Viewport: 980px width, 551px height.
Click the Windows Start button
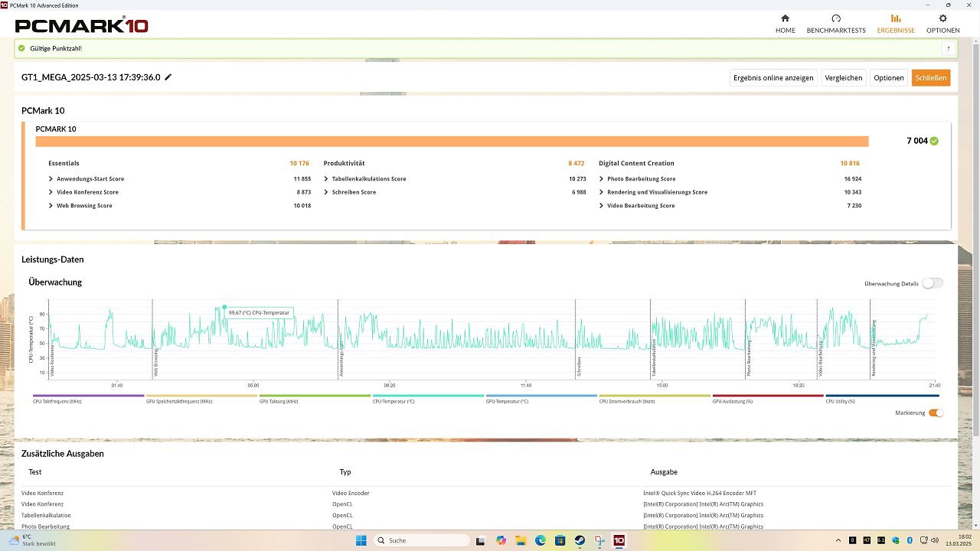pyautogui.click(x=361, y=540)
